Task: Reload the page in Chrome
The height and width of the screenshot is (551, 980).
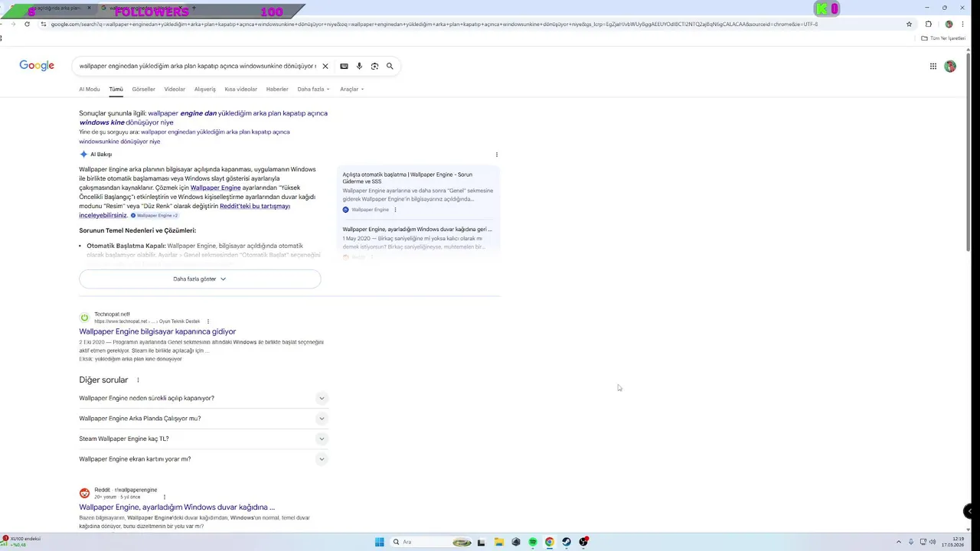Action: 27,24
